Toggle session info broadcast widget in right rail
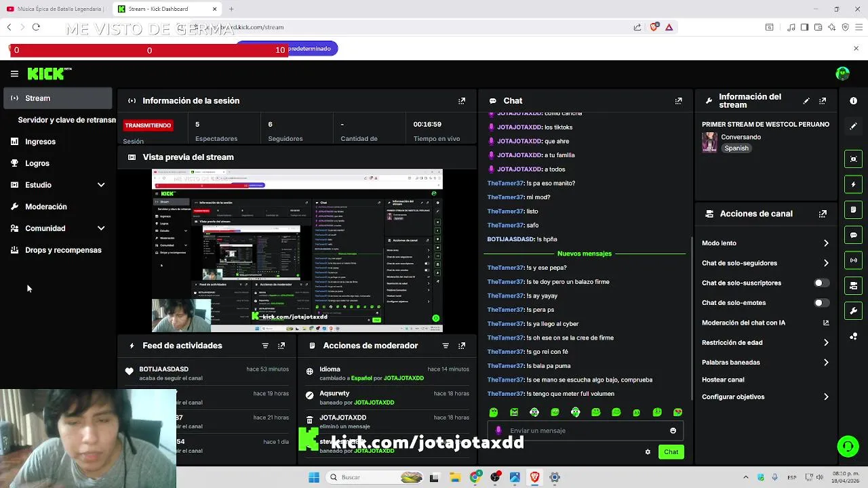Screen dimensions: 868x488 click(854, 260)
